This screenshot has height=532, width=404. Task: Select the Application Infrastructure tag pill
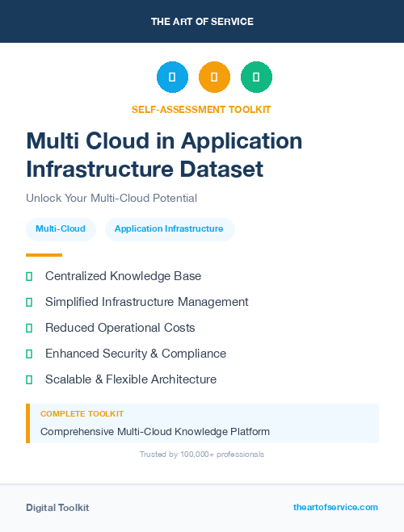170,229
